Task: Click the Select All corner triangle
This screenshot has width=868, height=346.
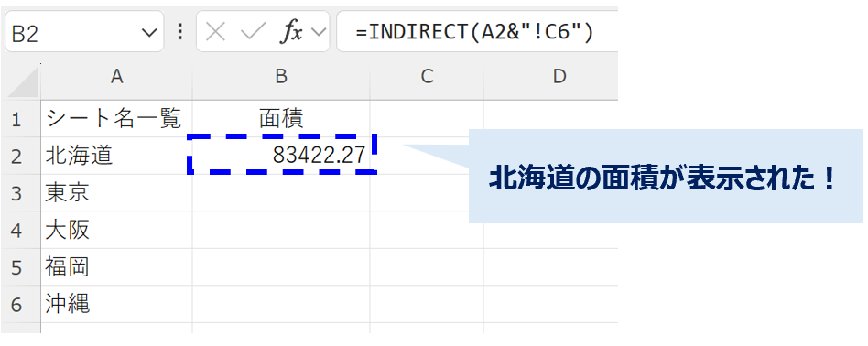Action: (x=23, y=82)
